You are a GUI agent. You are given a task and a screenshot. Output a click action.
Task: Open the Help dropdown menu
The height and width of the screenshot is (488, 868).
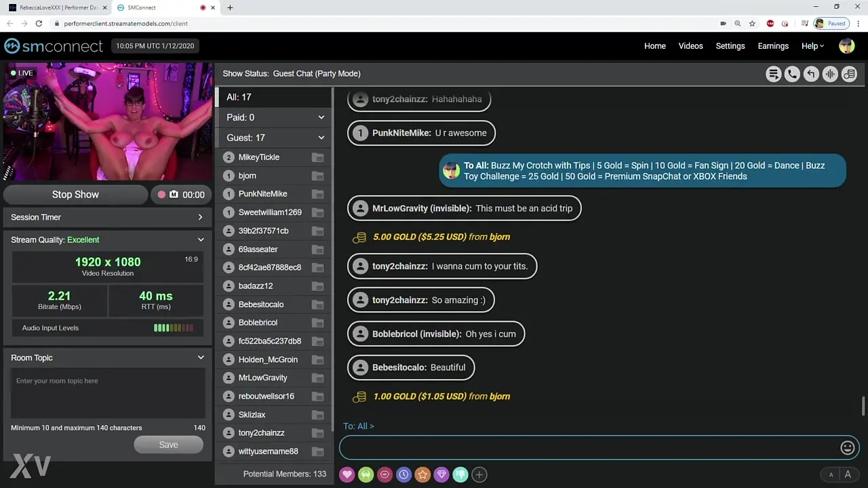coord(812,46)
